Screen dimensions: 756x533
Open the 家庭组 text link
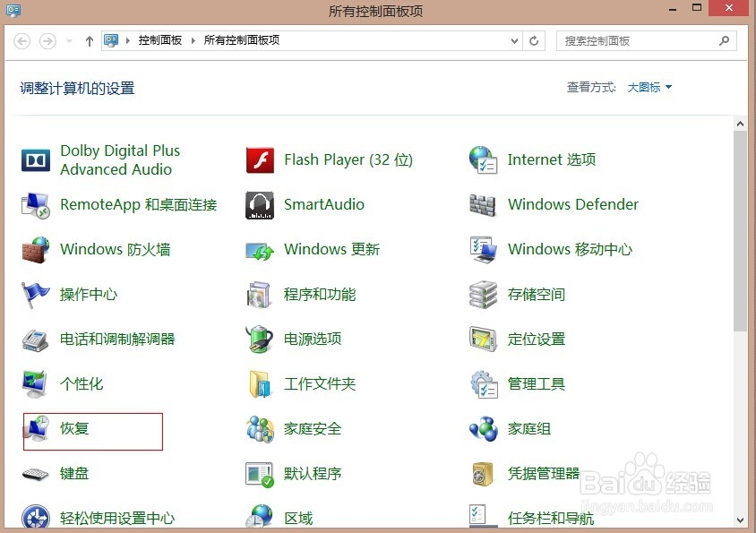tap(528, 429)
